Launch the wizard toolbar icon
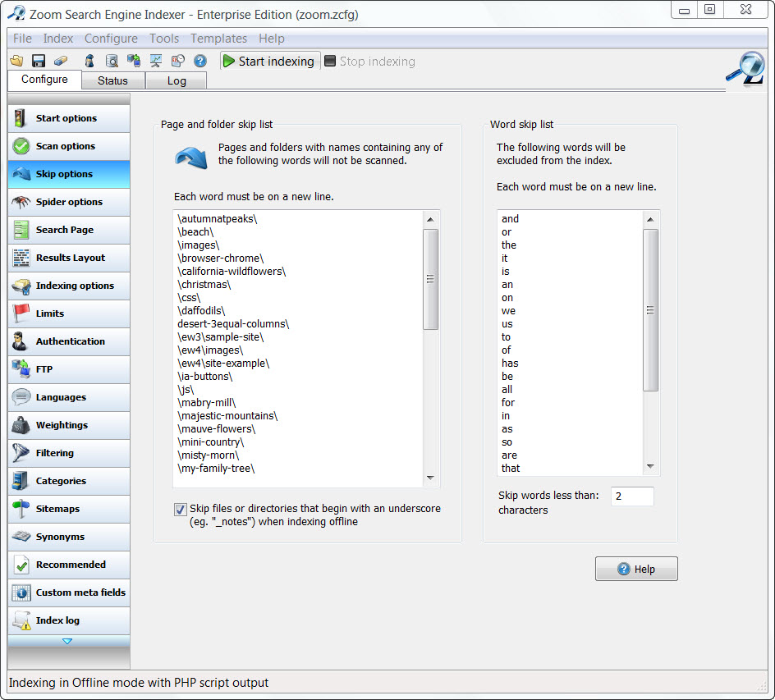775x700 pixels. [89, 61]
